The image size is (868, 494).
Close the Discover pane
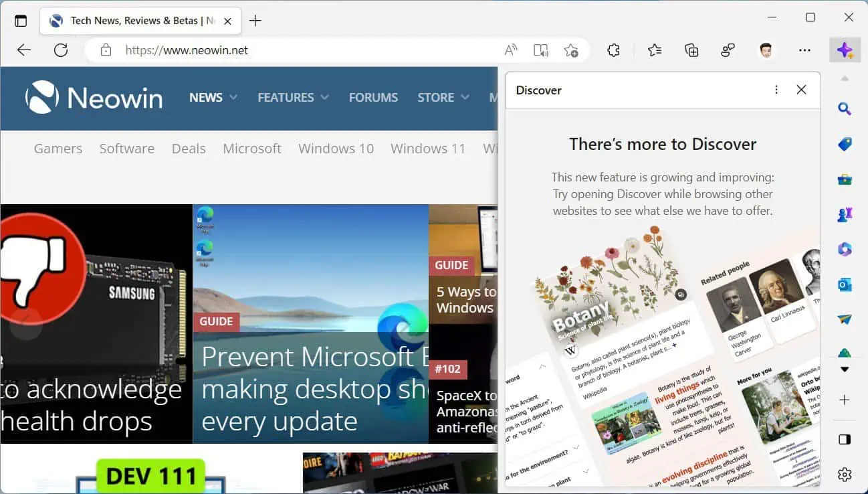point(801,90)
